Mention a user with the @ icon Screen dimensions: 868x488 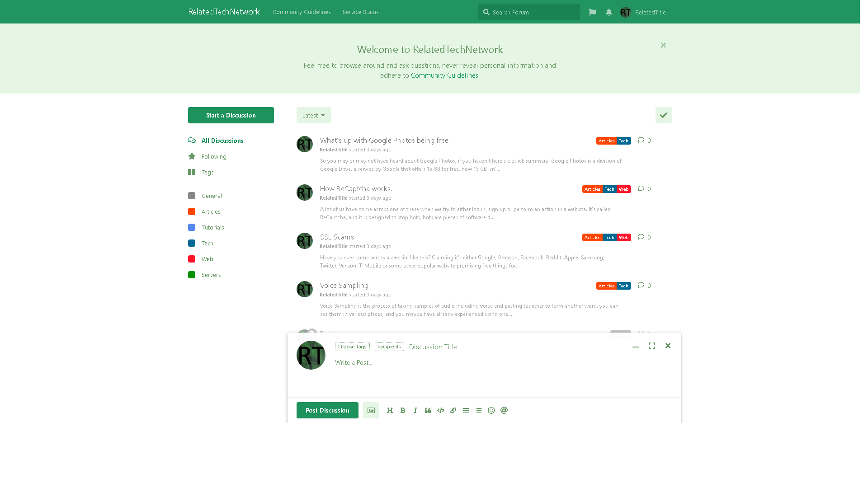(504, 410)
